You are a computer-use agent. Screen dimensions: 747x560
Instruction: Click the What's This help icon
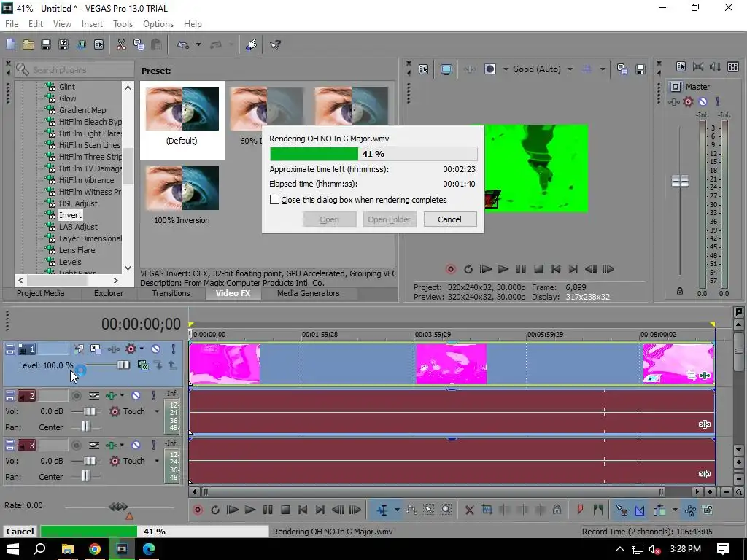(275, 44)
